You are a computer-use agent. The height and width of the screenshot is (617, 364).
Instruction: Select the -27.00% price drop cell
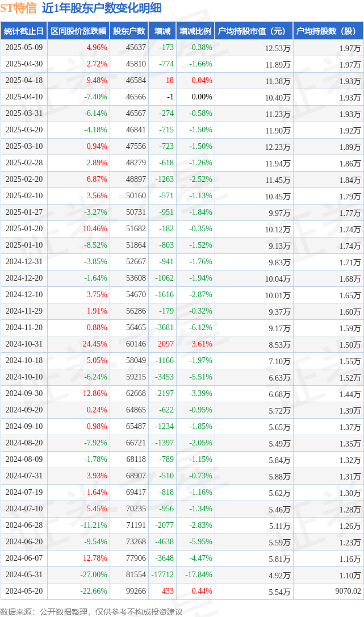point(94,574)
